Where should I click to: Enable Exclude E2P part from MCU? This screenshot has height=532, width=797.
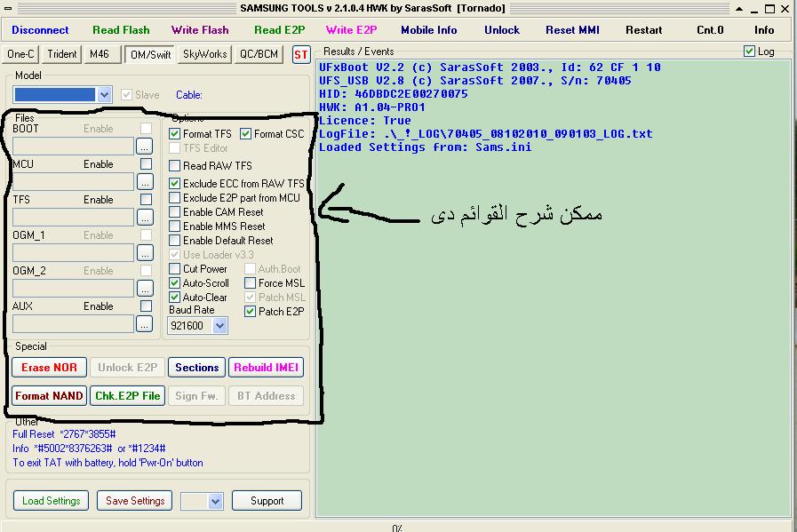[x=174, y=198]
